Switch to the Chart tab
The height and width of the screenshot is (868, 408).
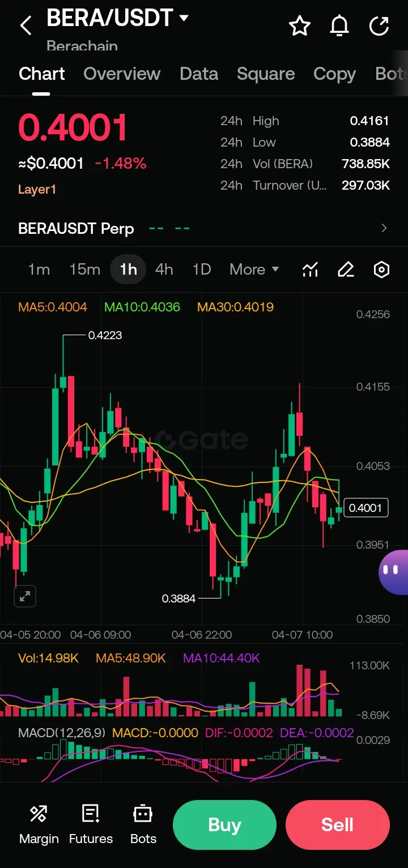[42, 74]
